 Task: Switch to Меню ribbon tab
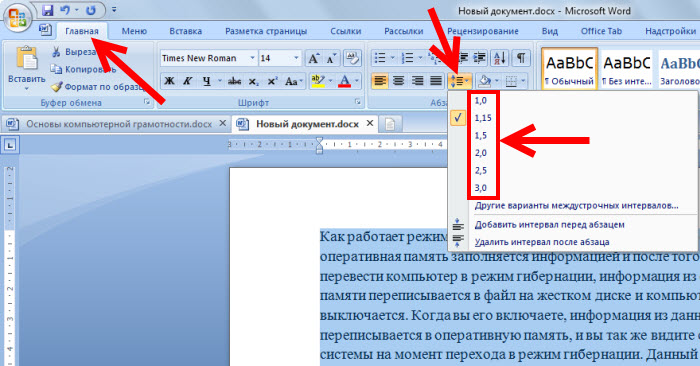click(x=134, y=31)
